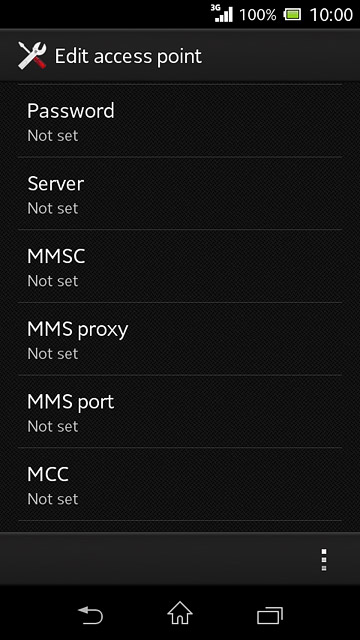Open the MMSC setting
Viewport: 360px width, 640px height.
pos(180,266)
